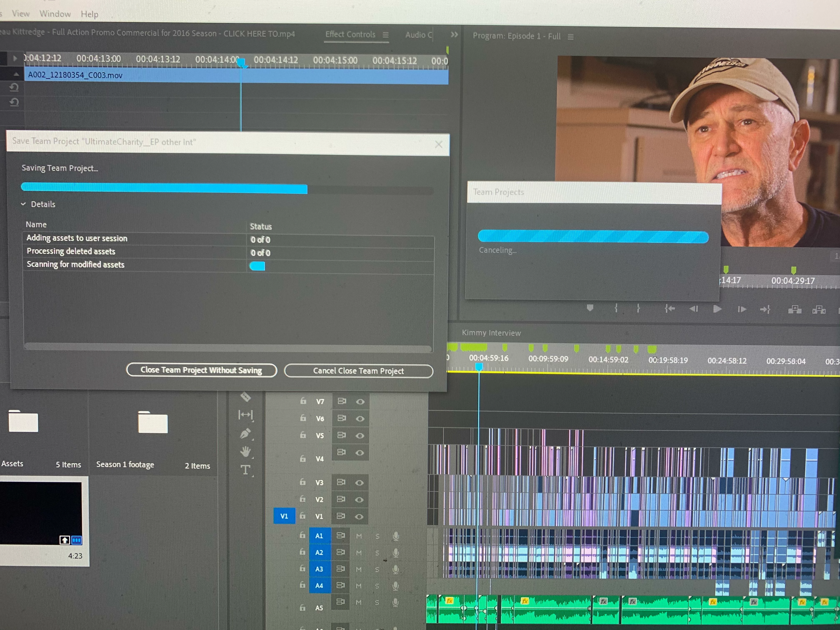Open the Window menu

point(55,14)
